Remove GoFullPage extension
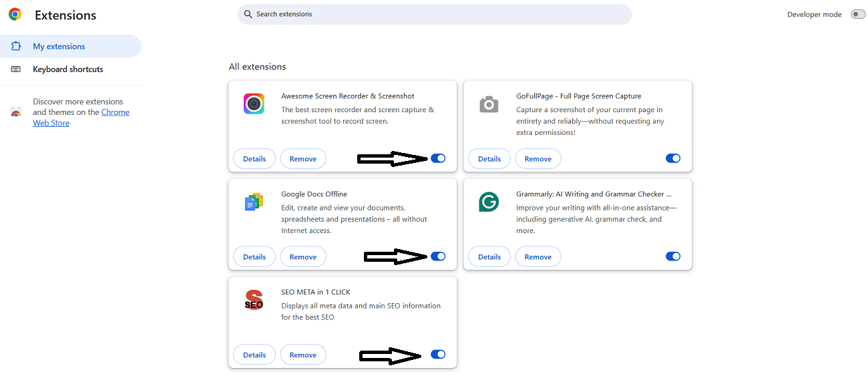The height and width of the screenshot is (378, 868). click(538, 159)
